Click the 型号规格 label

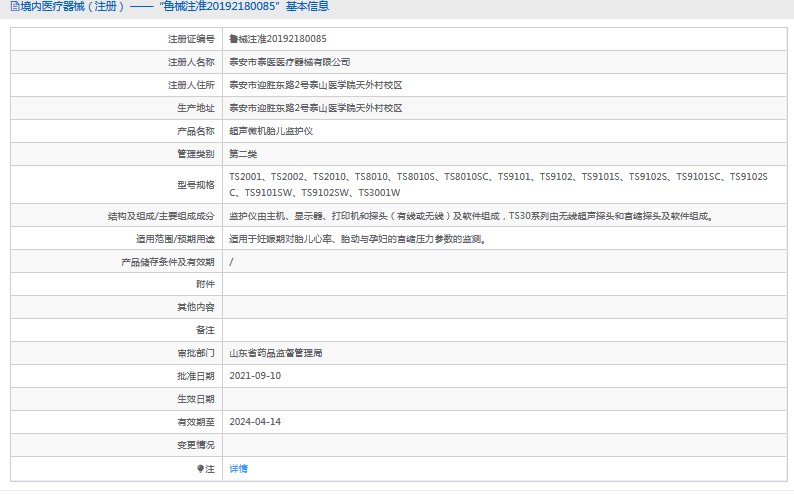(x=196, y=185)
